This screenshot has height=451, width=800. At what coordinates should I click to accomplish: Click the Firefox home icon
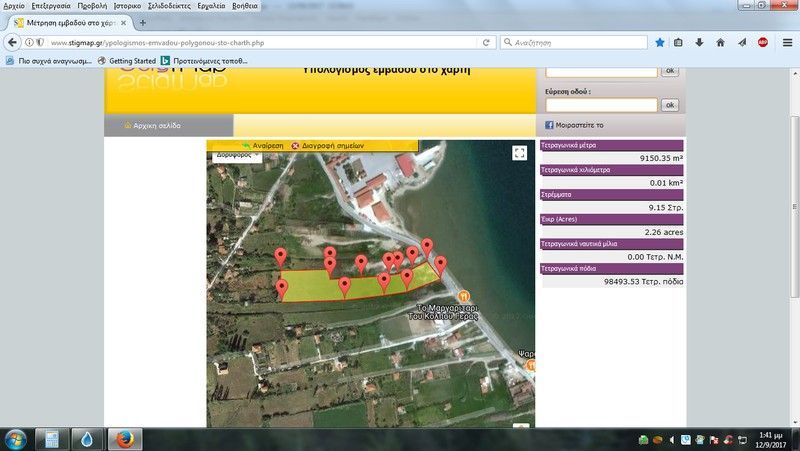coord(720,43)
